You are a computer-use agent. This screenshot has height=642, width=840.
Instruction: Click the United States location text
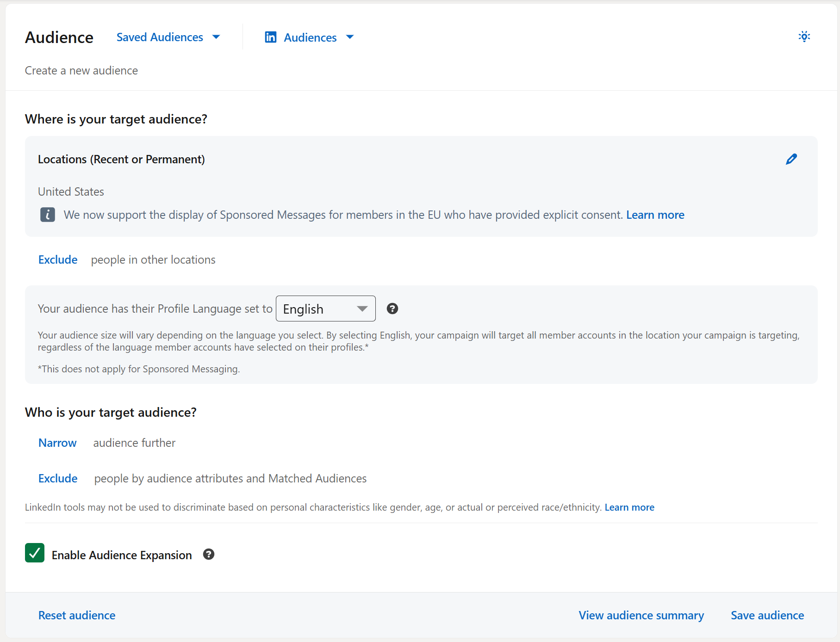click(71, 191)
